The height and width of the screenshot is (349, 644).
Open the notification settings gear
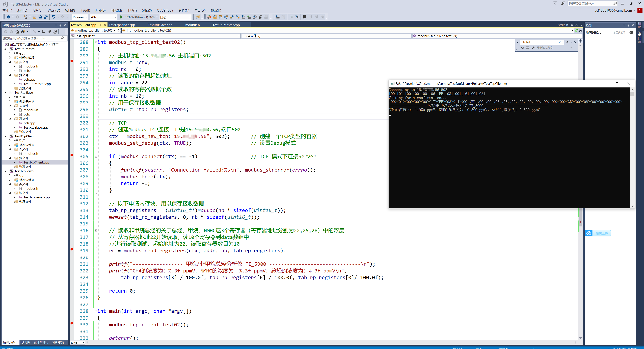click(631, 32)
